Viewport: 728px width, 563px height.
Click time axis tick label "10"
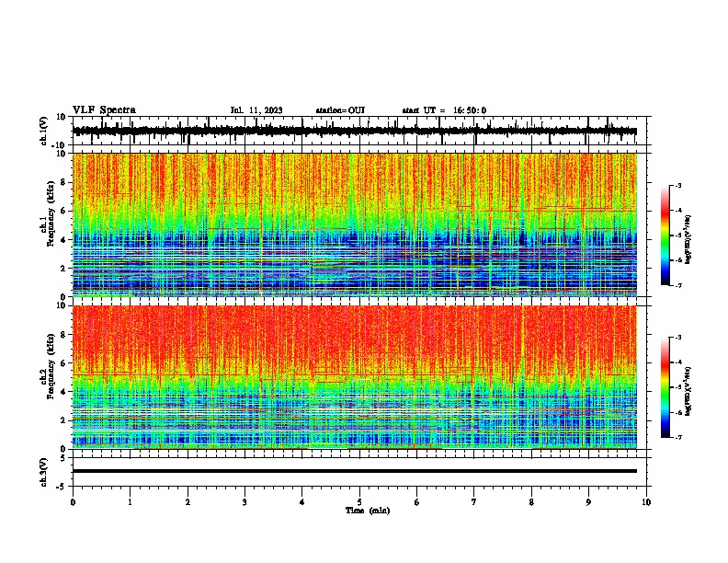pos(646,502)
